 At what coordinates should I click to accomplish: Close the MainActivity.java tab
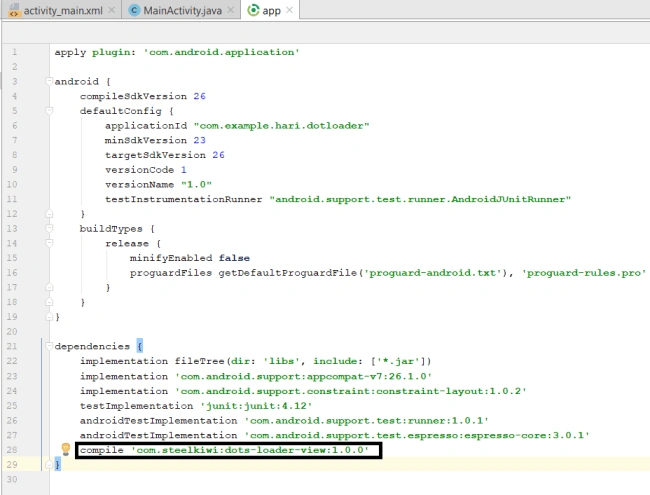pos(231,10)
